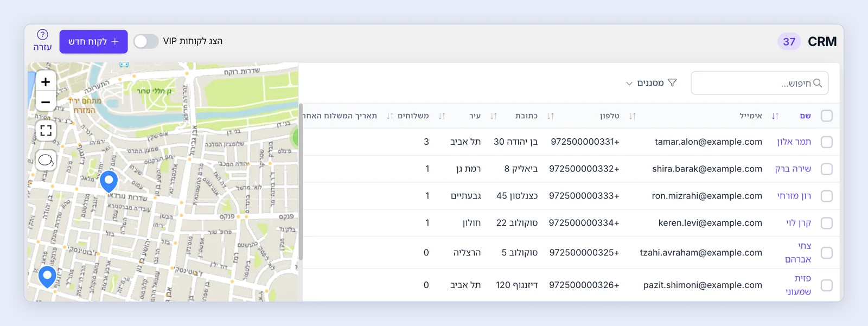Check the box for שירה ברק
Image resolution: width=868 pixels, height=326 pixels.
[x=827, y=169]
